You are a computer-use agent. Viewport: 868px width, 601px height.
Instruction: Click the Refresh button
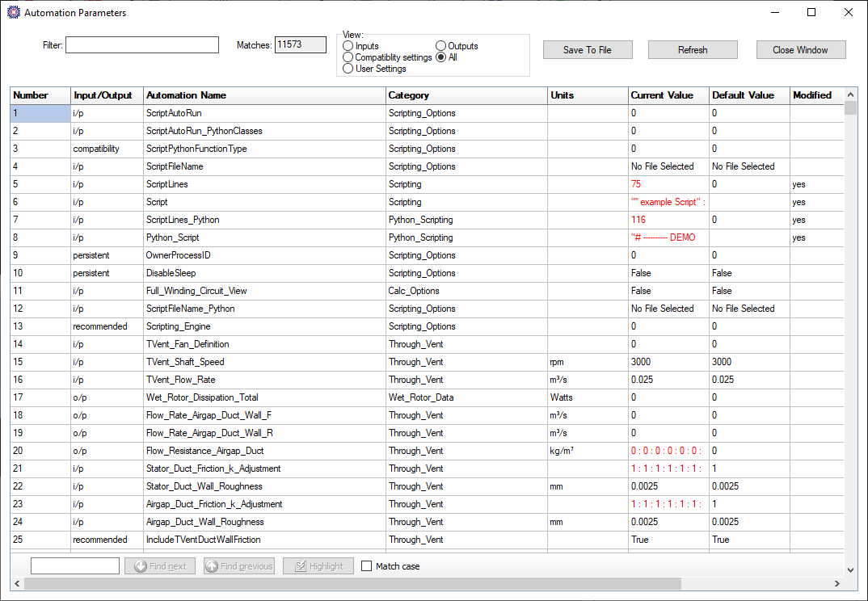coord(693,50)
